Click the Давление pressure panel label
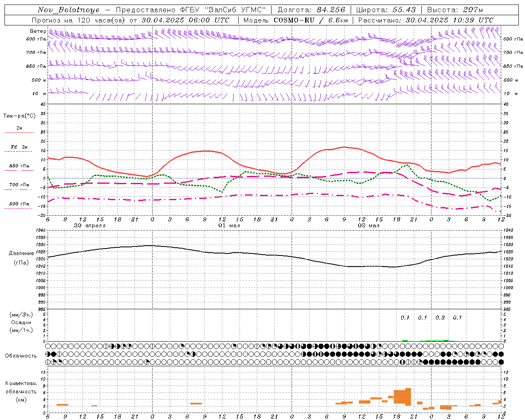The width and height of the screenshot is (525, 420). [x=21, y=253]
